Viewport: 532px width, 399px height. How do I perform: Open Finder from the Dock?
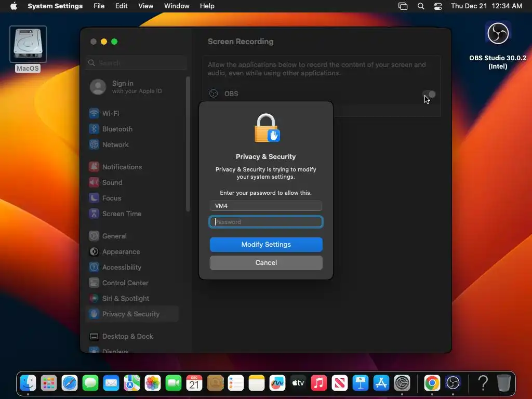coord(28,383)
